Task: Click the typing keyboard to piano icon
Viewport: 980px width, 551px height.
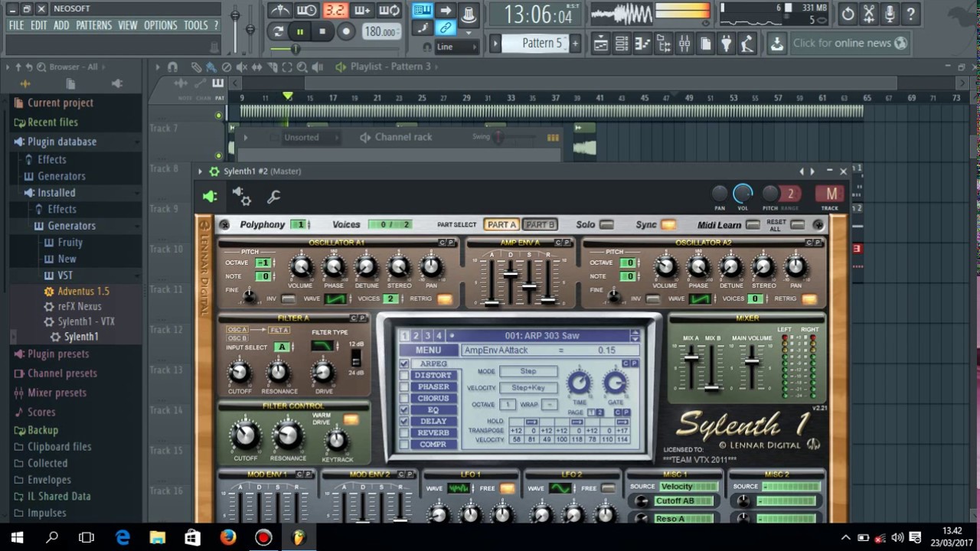Action: tap(422, 11)
